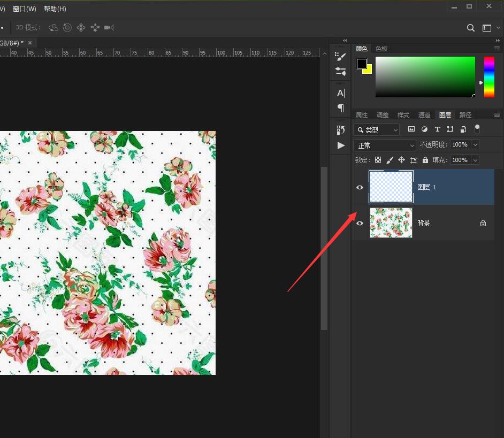Image resolution: width=504 pixels, height=438 pixels.
Task: Open the 类型 layer filter dropdown
Action: click(377, 129)
